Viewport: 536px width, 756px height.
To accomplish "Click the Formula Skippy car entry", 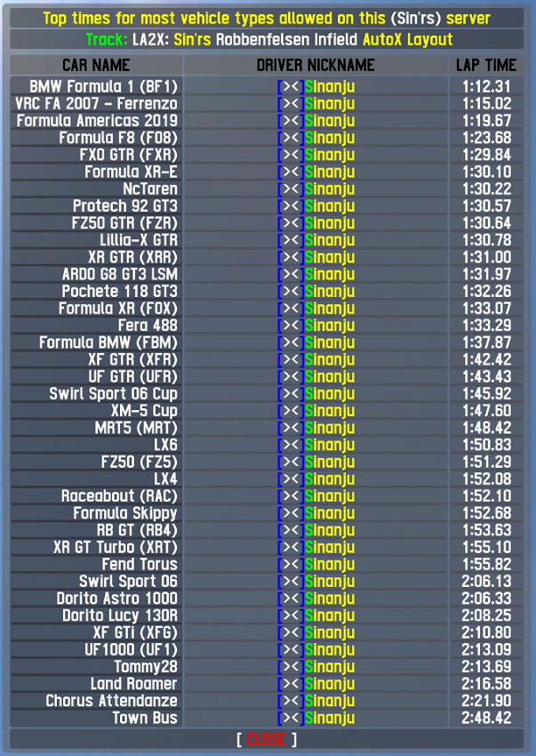I will point(125,513).
